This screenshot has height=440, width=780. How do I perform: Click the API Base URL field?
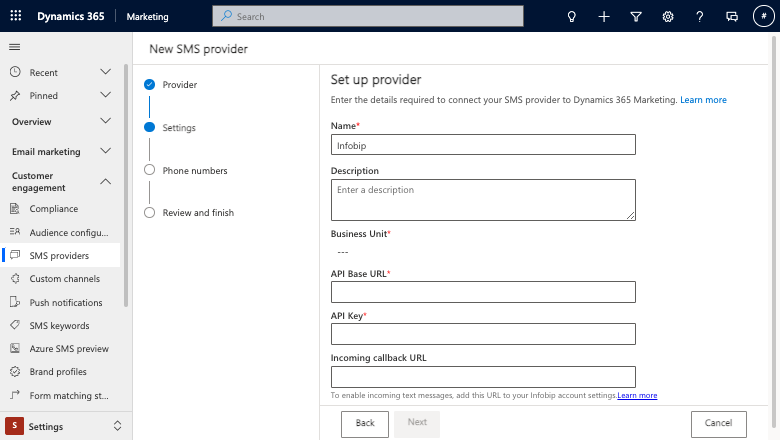point(483,292)
